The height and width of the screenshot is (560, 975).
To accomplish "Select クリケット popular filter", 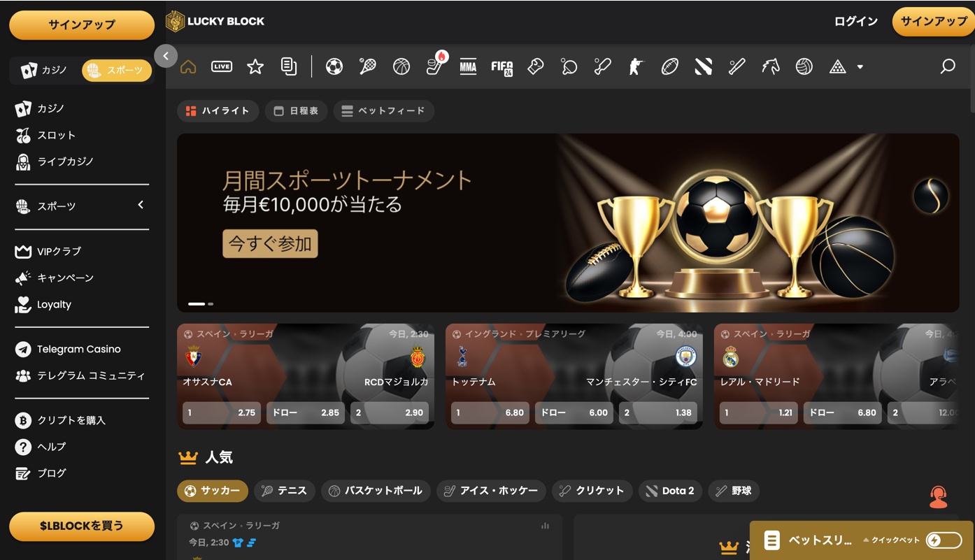I will [592, 491].
